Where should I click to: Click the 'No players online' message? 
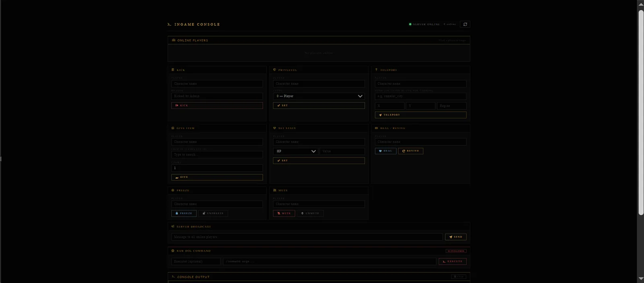pos(319,53)
